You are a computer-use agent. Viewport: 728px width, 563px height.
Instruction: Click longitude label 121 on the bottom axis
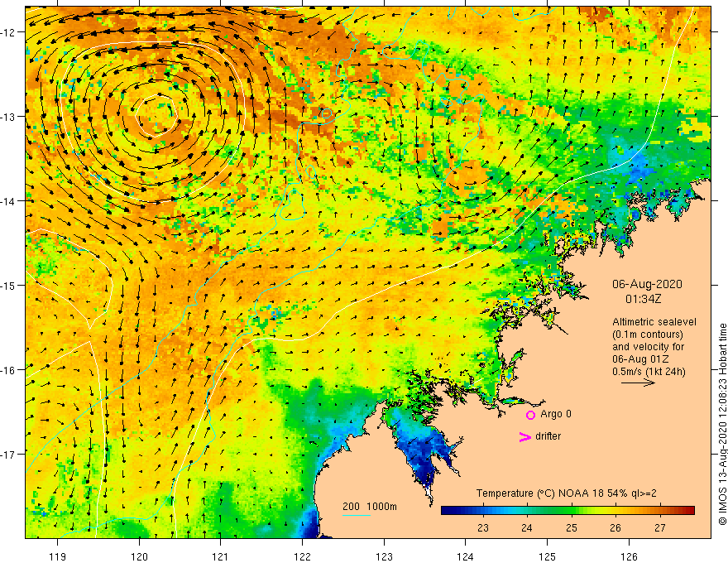[x=221, y=556]
